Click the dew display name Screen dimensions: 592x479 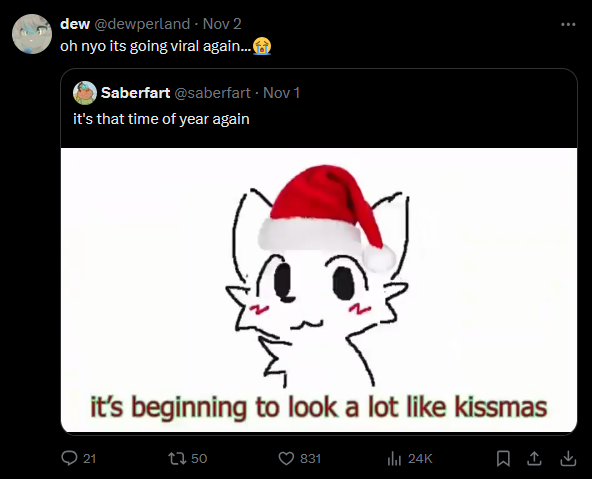(75, 24)
